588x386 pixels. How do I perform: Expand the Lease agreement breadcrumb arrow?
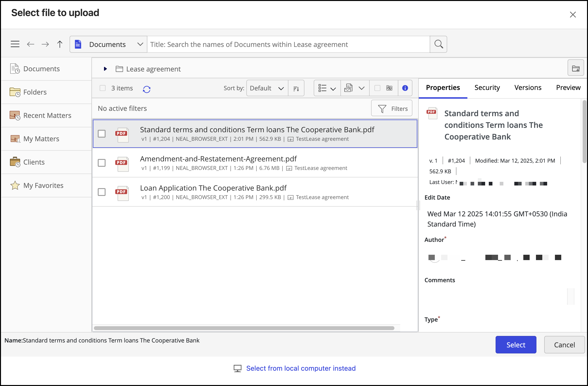click(x=105, y=69)
